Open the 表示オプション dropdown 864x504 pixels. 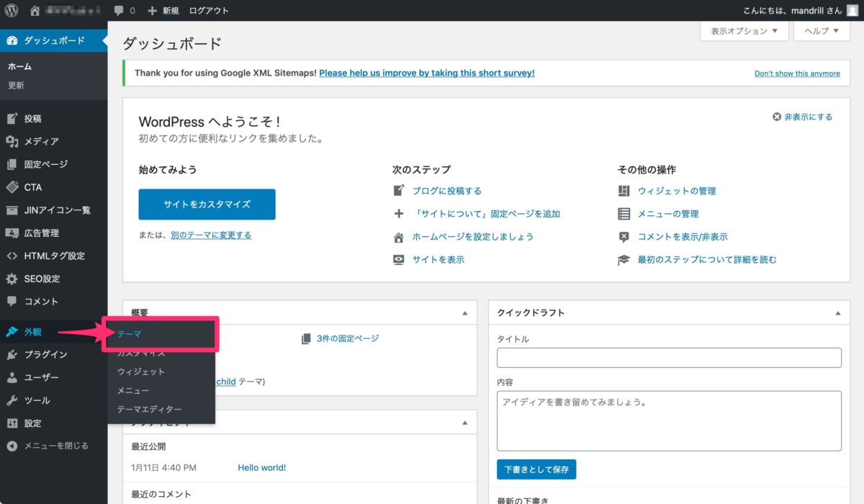[744, 31]
